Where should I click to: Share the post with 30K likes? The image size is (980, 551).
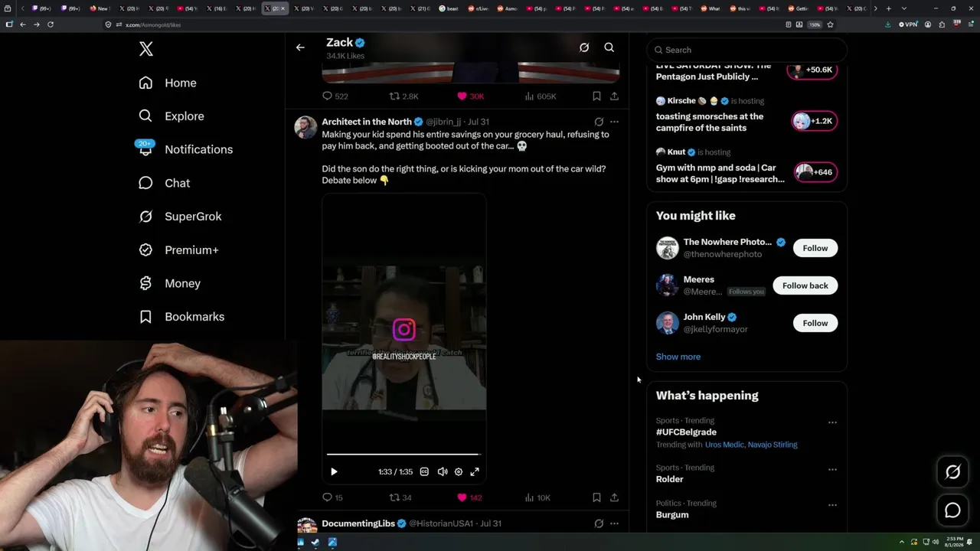[614, 96]
